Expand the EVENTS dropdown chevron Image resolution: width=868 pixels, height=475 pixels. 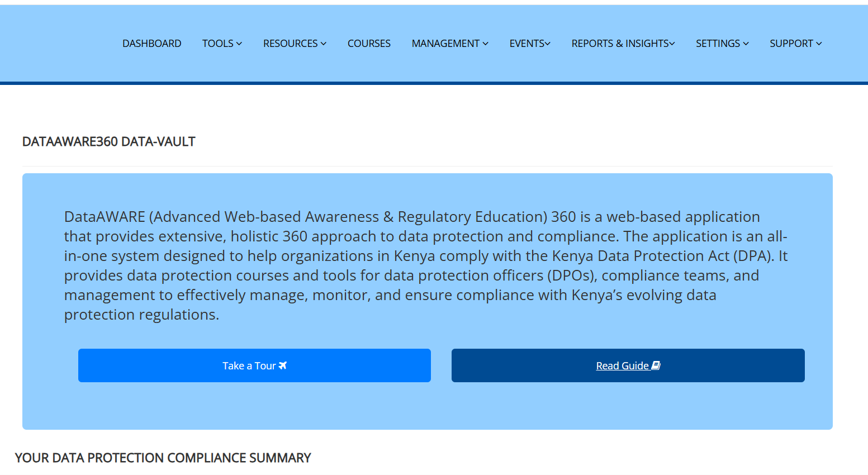coord(548,44)
